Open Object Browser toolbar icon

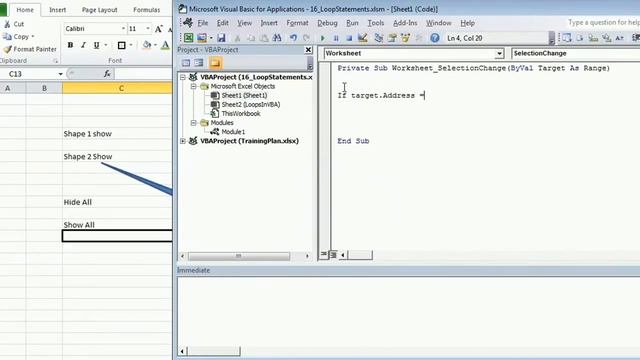coord(405,38)
